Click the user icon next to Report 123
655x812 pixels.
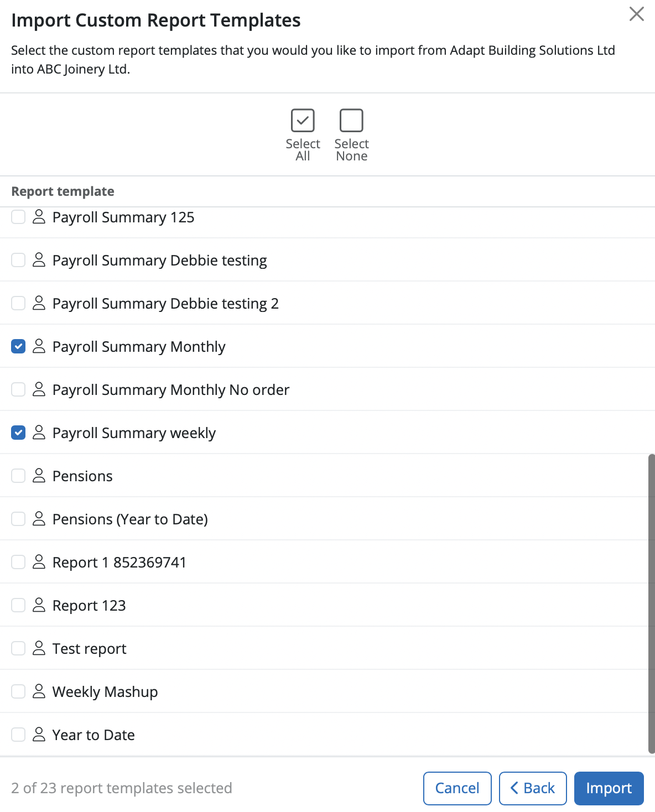(x=39, y=605)
